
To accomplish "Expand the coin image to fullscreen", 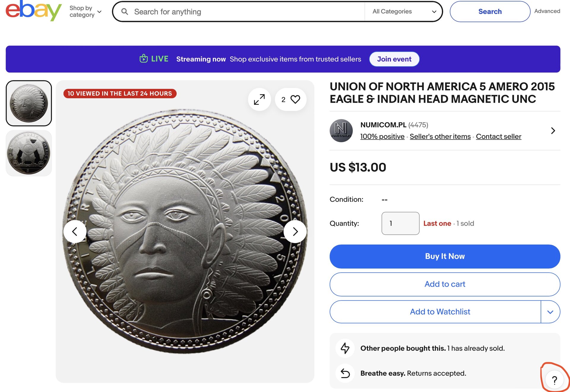I will point(259,99).
